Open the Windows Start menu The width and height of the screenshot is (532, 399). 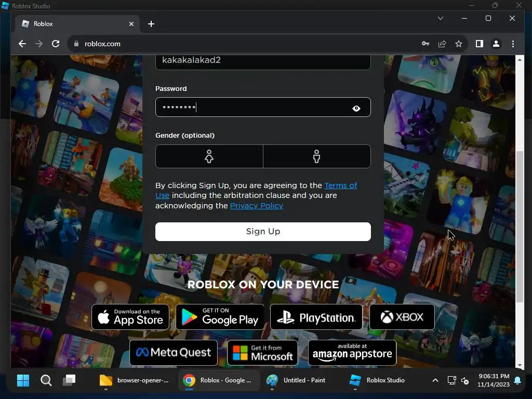point(23,380)
